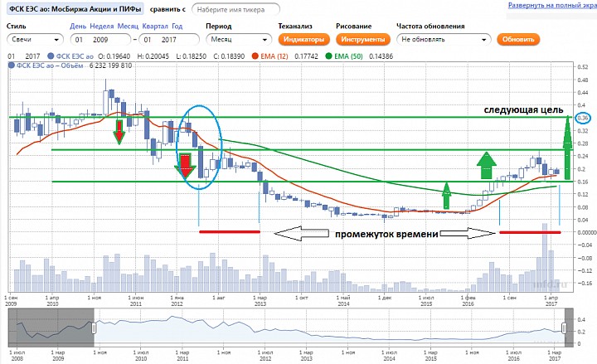Select the Год range link
Image resolution: width=597 pixels, height=364 pixels.
[x=177, y=27]
